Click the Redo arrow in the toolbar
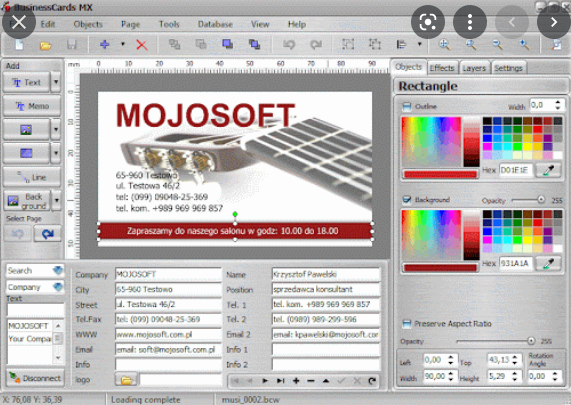The image size is (571, 405). (x=316, y=44)
